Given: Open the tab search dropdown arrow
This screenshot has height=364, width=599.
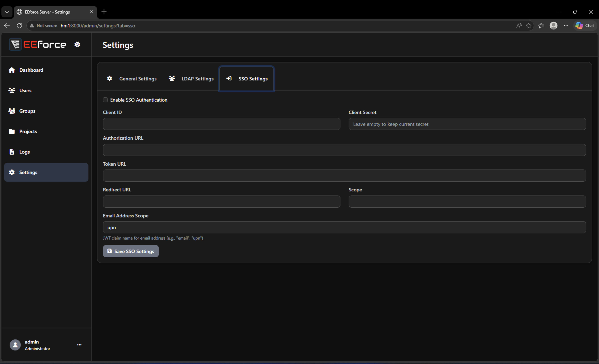Looking at the screenshot, I should click(7, 12).
